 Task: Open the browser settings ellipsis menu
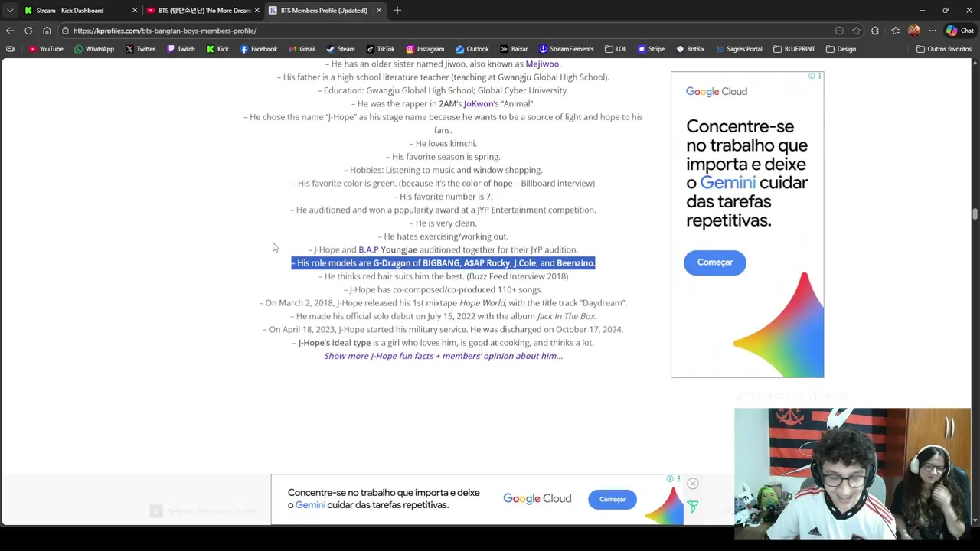point(932,31)
